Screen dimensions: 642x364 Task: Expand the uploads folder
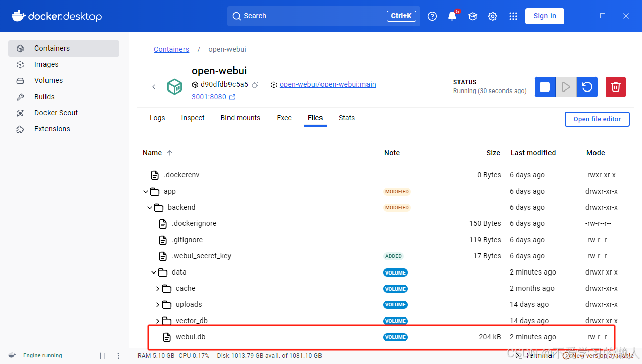[158, 305]
